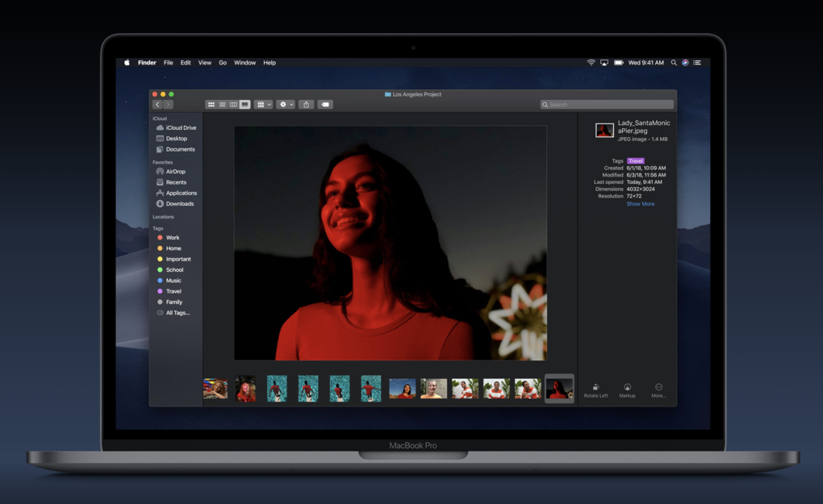Image resolution: width=823 pixels, height=504 pixels.
Task: Click the Edit Tags toolbar button
Action: point(325,104)
